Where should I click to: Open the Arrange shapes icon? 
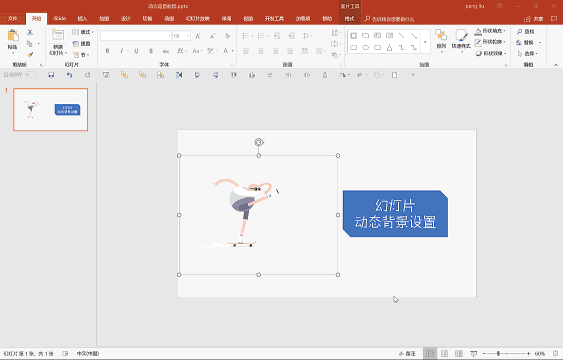point(441,39)
